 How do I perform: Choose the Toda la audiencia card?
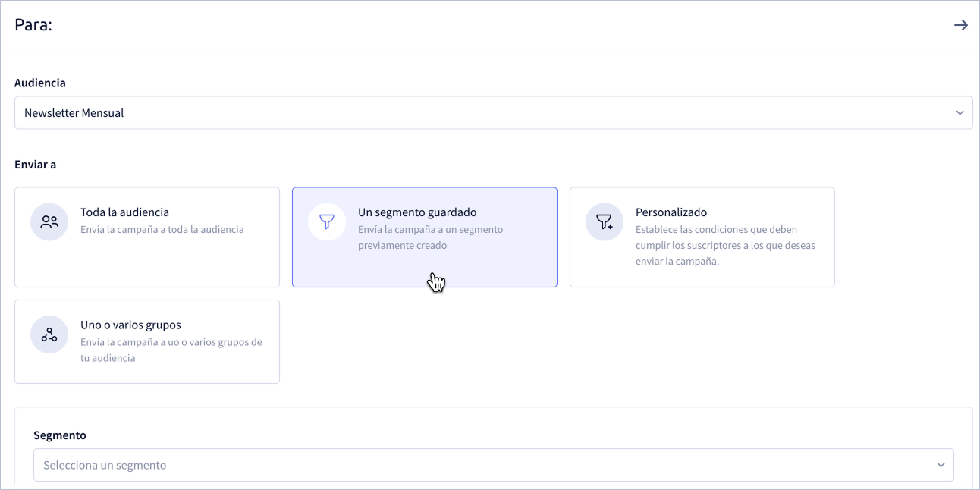(x=147, y=237)
